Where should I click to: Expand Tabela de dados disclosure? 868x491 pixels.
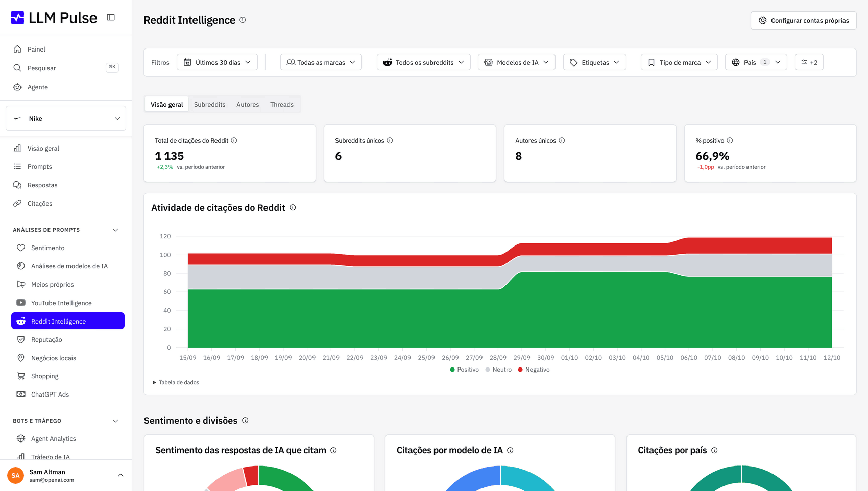click(176, 382)
